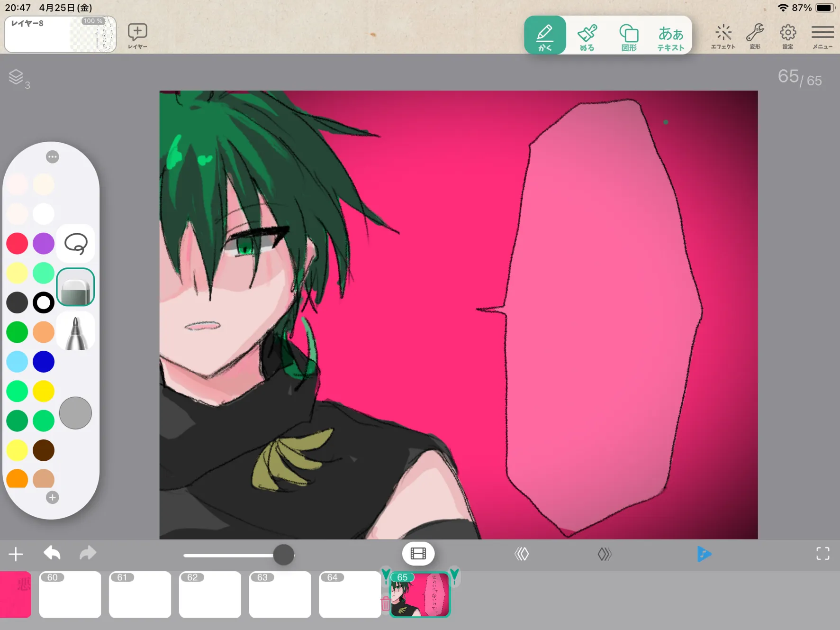The height and width of the screenshot is (630, 840).
Task: Tap the レイヤー8 layer thumbnail
Action: [60, 34]
